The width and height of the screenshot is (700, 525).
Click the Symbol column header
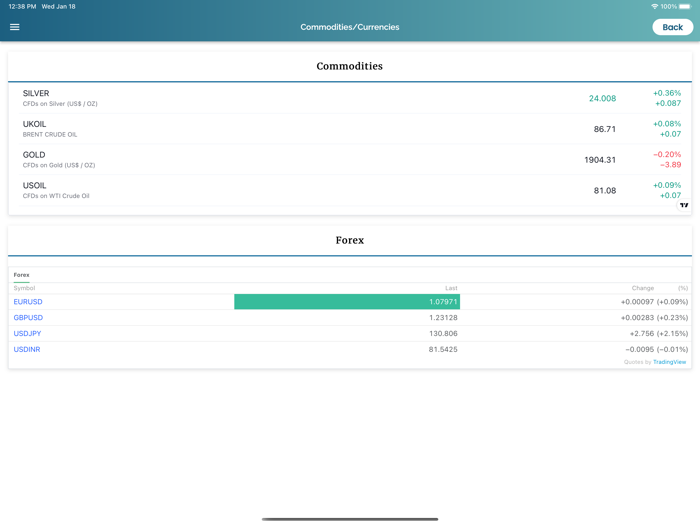point(24,288)
